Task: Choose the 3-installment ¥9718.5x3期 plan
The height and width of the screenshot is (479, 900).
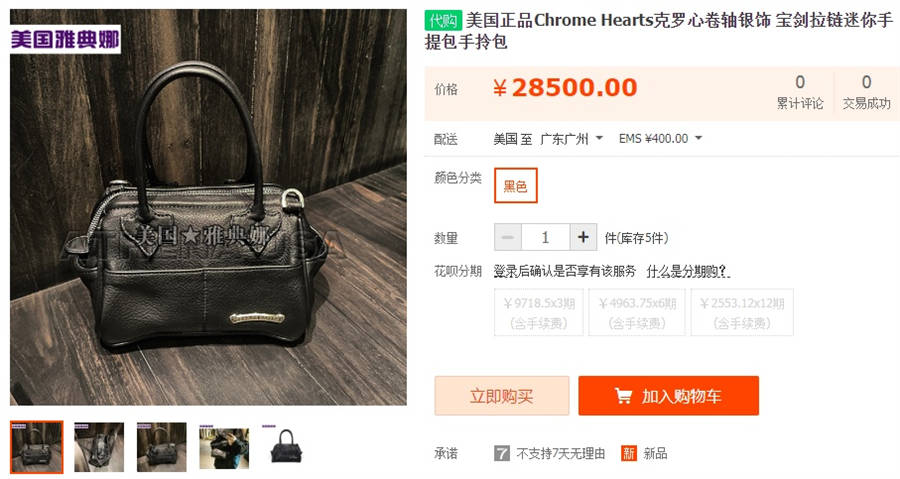Action: [x=539, y=313]
